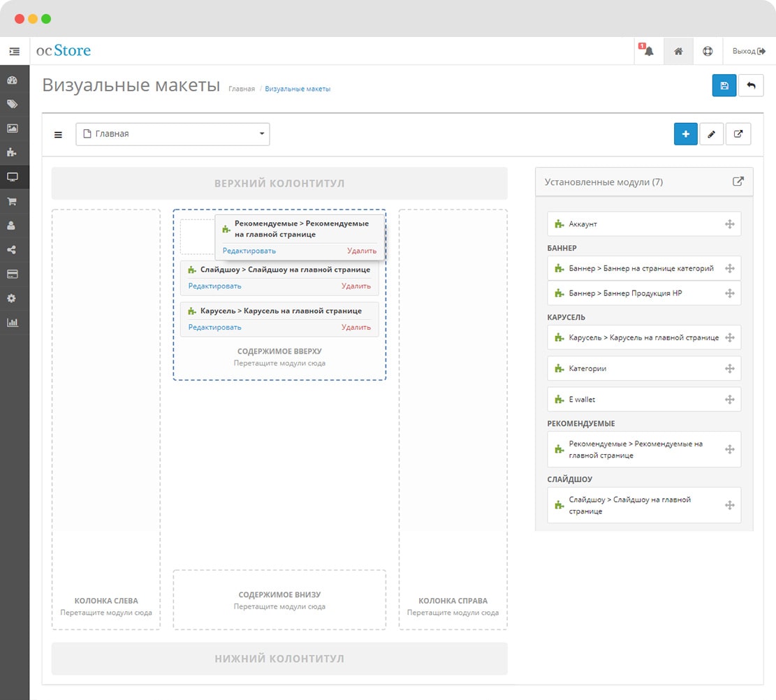
Task: Click the СОДЕРЖИМОЕ ВНИЗУ drop zone
Action: point(279,599)
